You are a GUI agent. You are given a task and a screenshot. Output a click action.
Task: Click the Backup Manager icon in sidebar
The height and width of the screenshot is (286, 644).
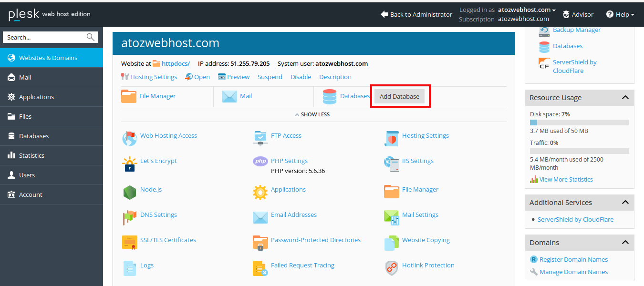click(x=544, y=31)
